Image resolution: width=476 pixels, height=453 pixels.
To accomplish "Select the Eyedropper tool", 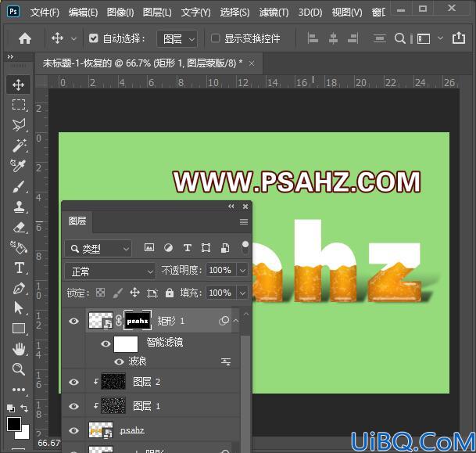I will click(19, 166).
